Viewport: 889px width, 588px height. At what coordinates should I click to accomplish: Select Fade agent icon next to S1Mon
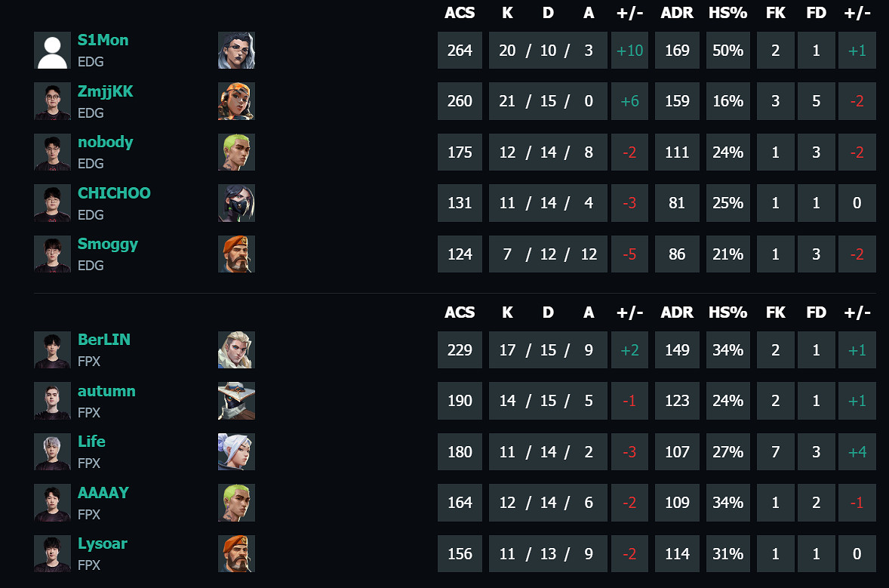[236, 51]
